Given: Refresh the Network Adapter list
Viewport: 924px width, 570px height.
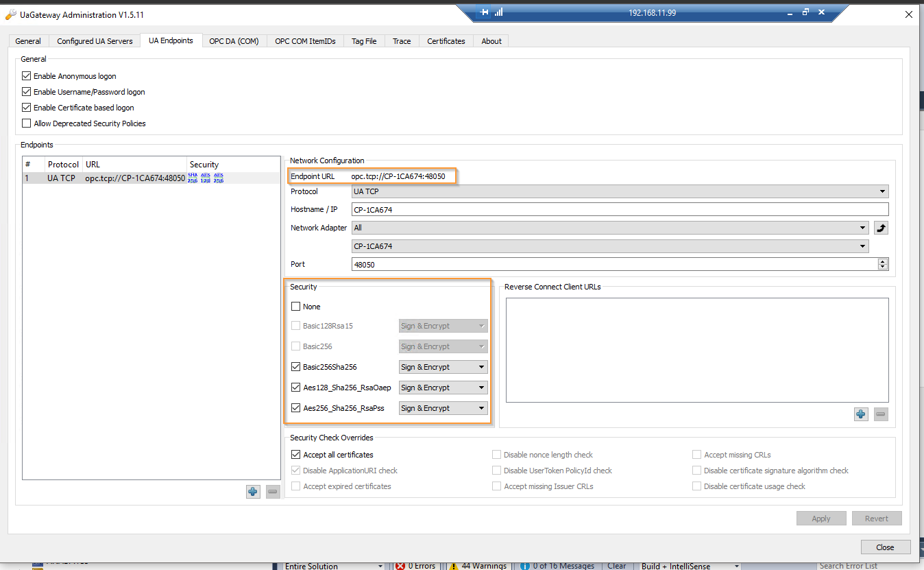Looking at the screenshot, I should coord(882,228).
